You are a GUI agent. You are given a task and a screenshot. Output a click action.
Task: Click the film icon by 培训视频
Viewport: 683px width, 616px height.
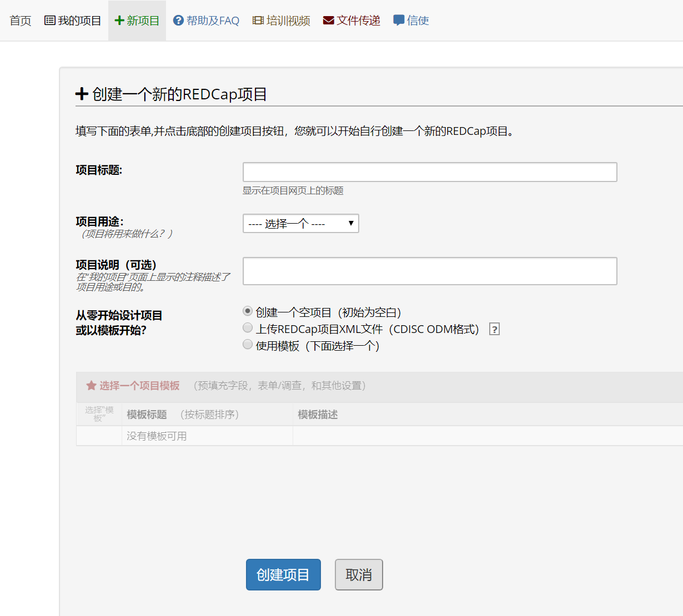(x=258, y=21)
